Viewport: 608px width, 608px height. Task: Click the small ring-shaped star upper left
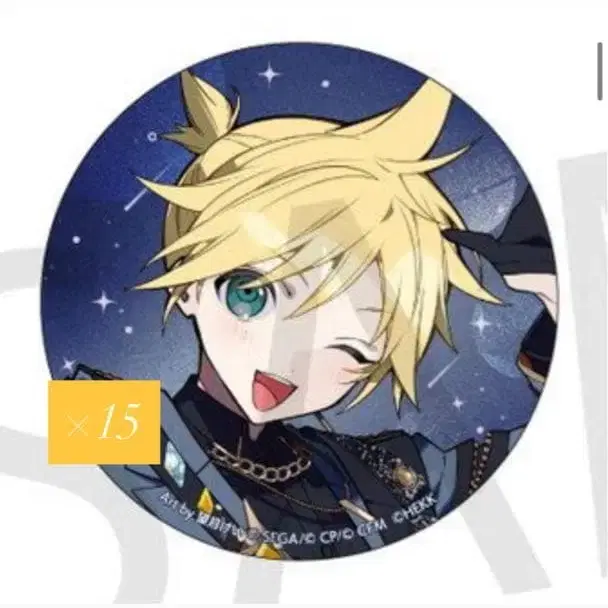(x=152, y=136)
